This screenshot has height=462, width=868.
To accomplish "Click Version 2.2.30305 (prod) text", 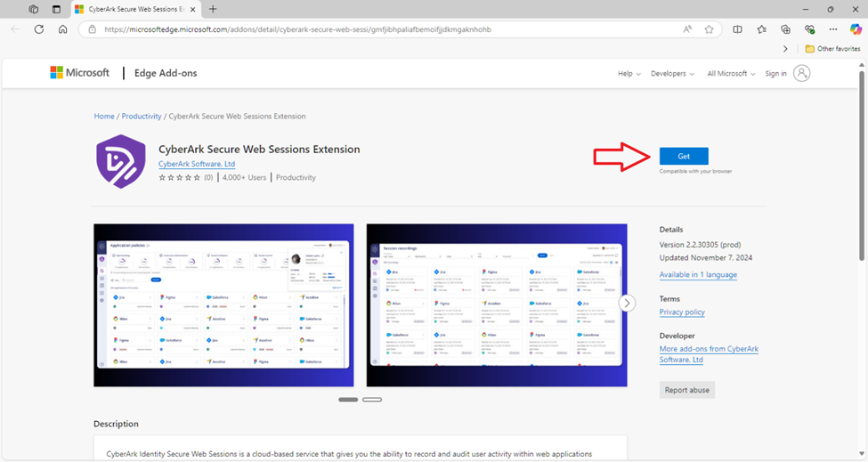I will 700,245.
